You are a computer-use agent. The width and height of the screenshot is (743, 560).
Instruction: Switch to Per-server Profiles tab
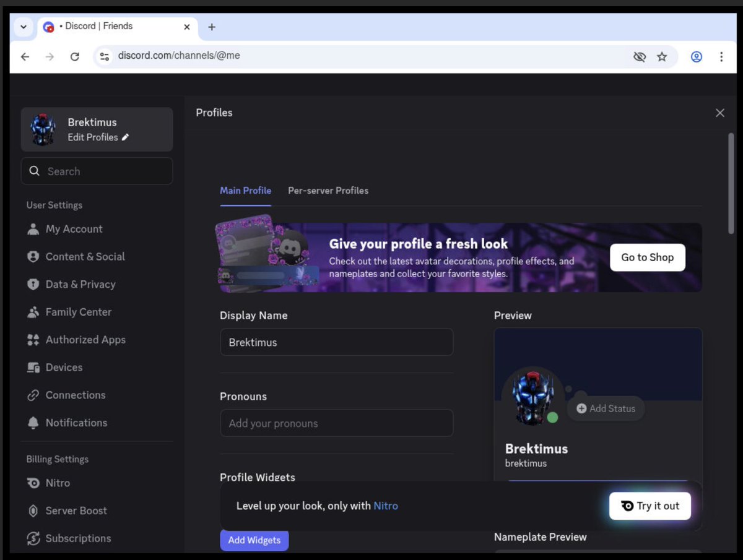(328, 191)
